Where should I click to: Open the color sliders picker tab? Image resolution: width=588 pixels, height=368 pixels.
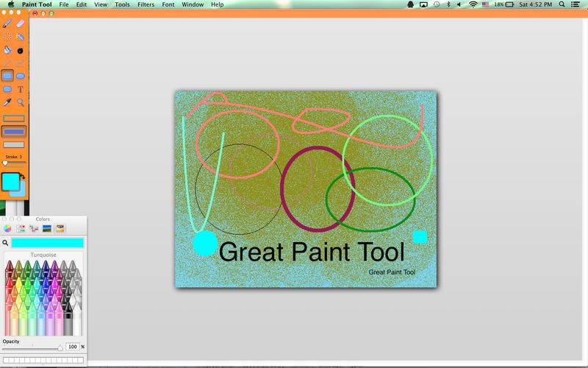tap(21, 229)
